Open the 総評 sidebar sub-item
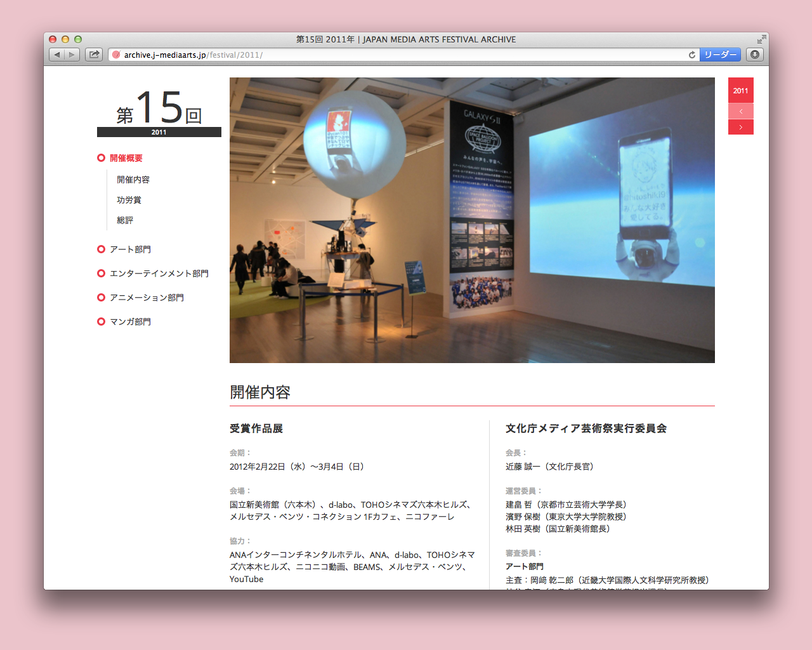 point(125,220)
